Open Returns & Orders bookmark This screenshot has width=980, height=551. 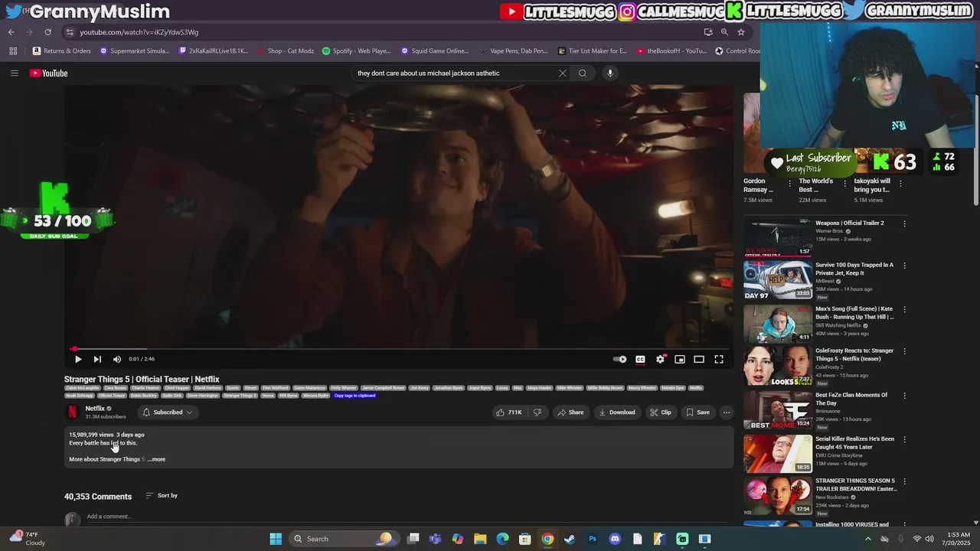click(61, 51)
